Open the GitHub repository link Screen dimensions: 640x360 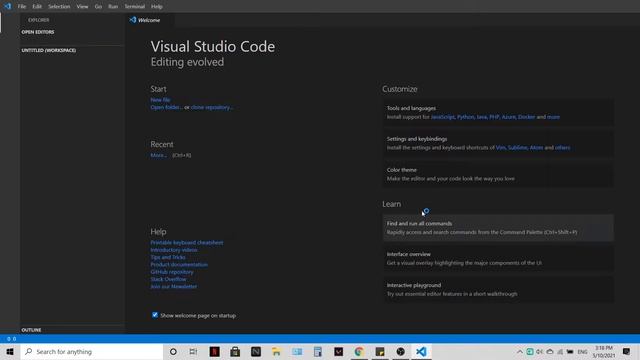click(172, 272)
